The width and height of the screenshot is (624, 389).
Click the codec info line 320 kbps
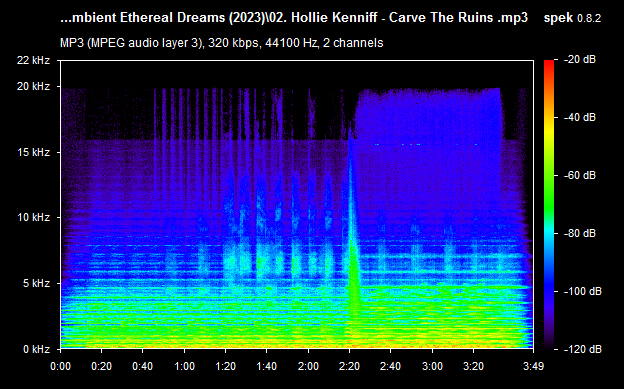[x=221, y=43]
